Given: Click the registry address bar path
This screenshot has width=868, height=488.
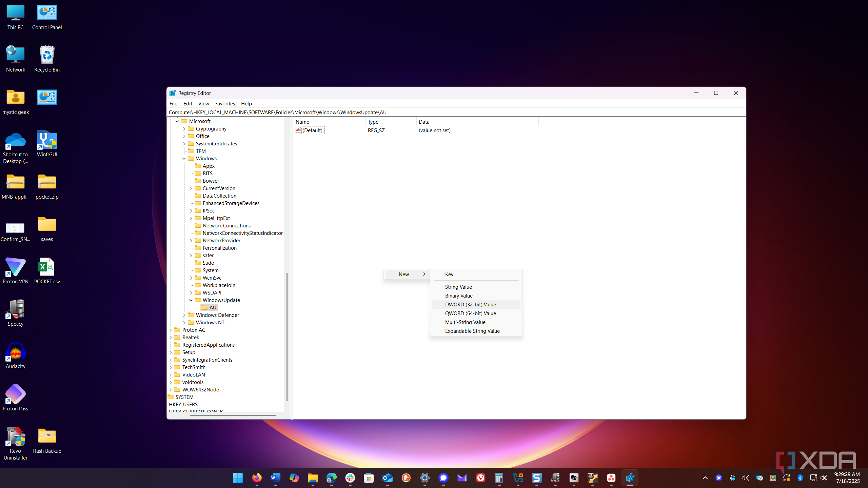Looking at the screenshot, I should 456,112.
